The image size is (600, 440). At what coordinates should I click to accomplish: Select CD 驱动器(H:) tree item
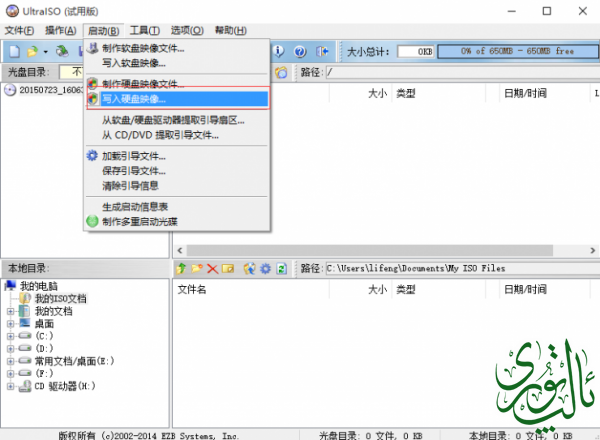65,386
